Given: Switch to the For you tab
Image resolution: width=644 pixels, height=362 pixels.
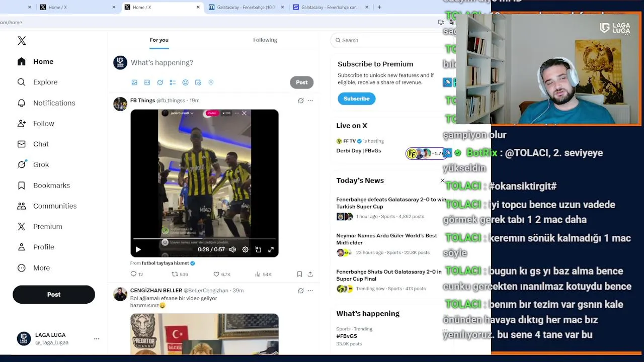Looking at the screenshot, I should [159, 40].
